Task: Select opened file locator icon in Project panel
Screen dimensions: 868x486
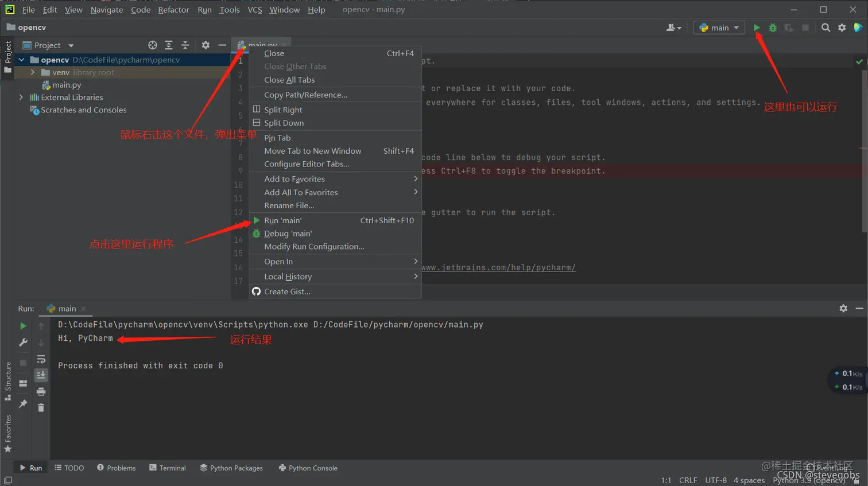Action: pyautogui.click(x=152, y=45)
